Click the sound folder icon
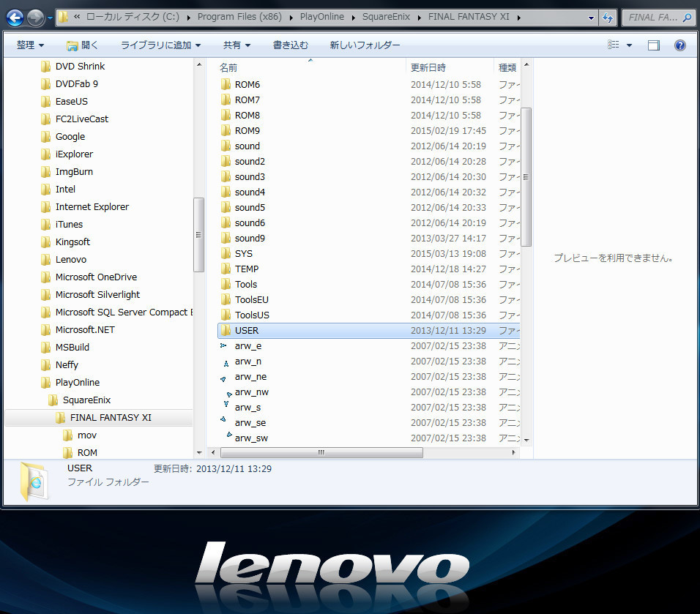 pyautogui.click(x=226, y=146)
